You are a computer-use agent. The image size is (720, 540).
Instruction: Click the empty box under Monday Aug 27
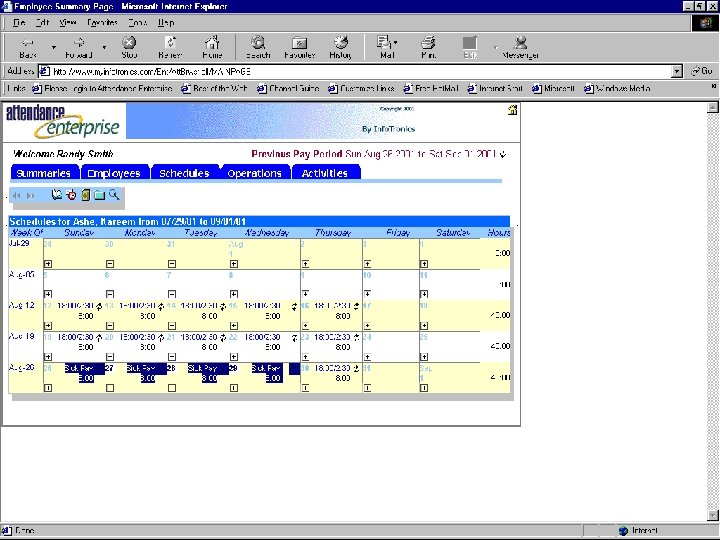[x=110, y=388]
